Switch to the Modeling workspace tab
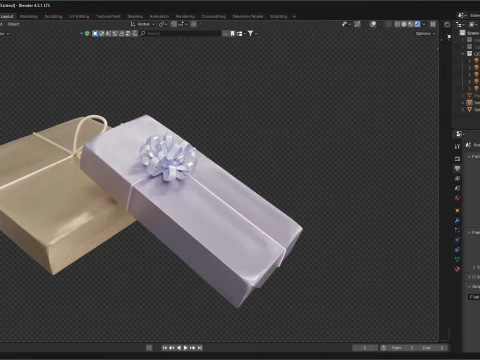 pyautogui.click(x=29, y=16)
